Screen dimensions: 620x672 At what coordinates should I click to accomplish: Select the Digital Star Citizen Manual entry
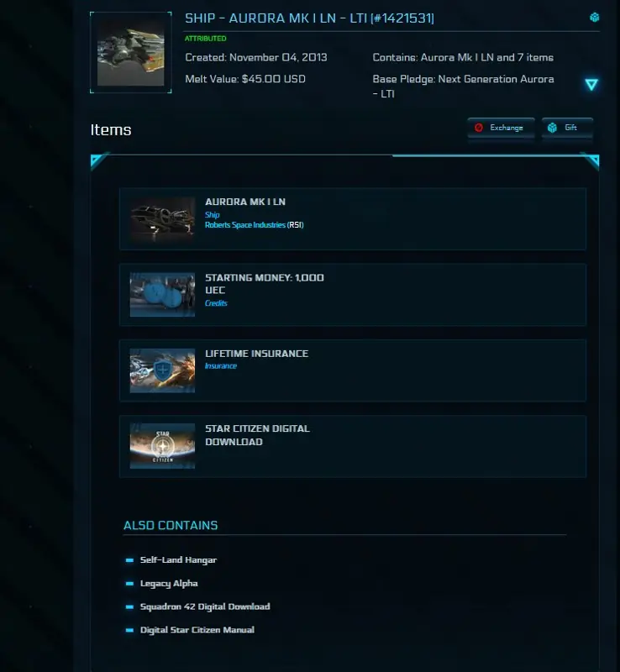pos(197,629)
